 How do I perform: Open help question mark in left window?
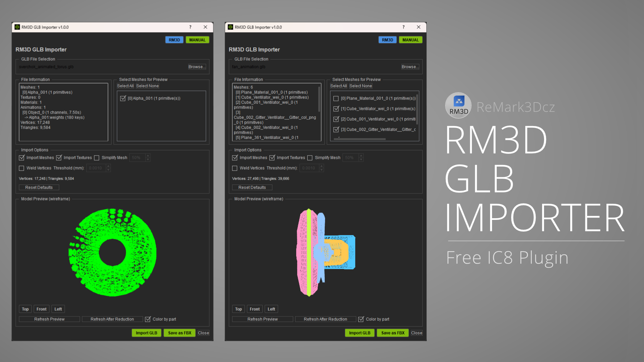(x=190, y=27)
